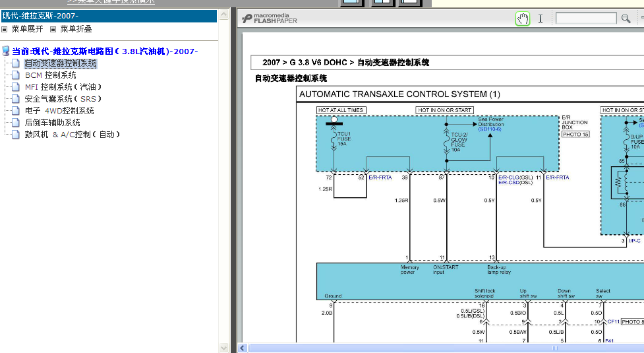Click the CF11 connector link
644x353 pixels.
[613, 322]
